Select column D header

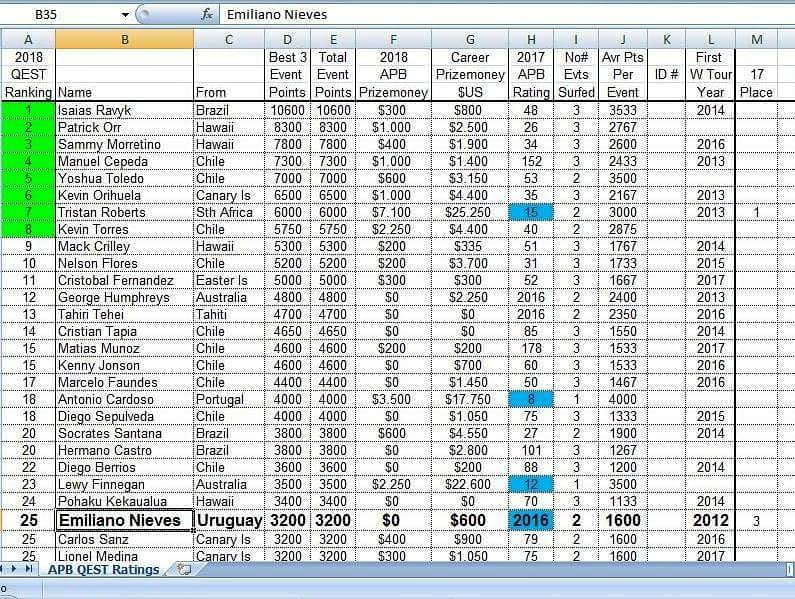click(x=287, y=40)
